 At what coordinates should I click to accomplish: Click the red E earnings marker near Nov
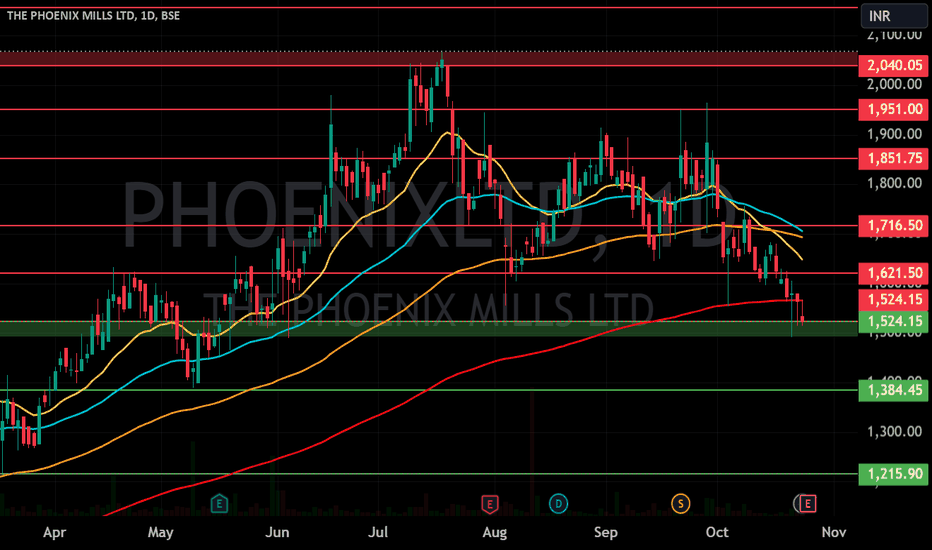807,504
